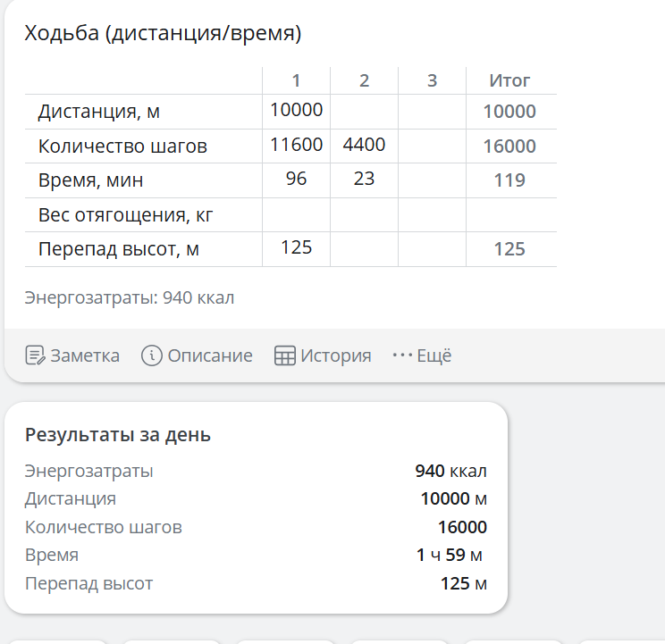This screenshot has height=644, width=665.
Task: Click the set 3 column header
Action: tap(433, 80)
